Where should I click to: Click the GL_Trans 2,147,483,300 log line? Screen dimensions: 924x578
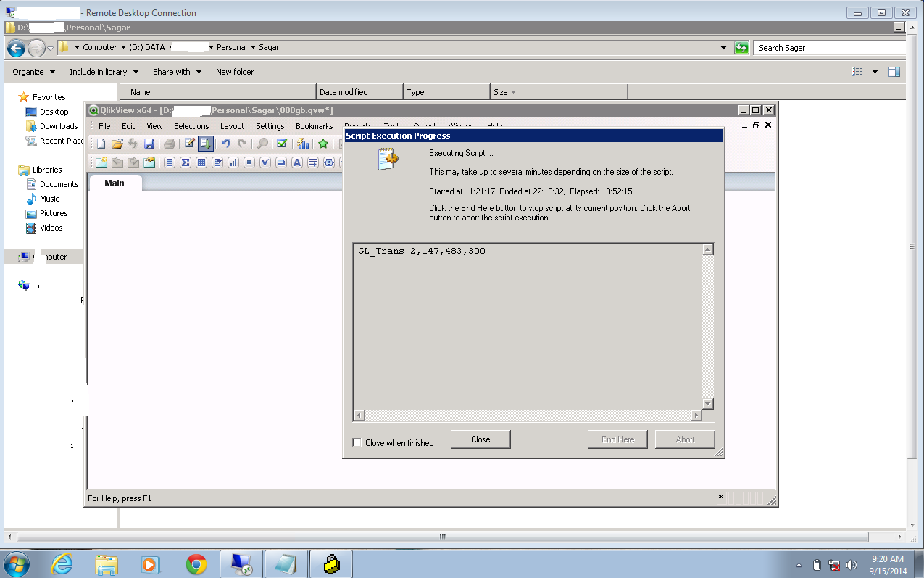tap(422, 251)
